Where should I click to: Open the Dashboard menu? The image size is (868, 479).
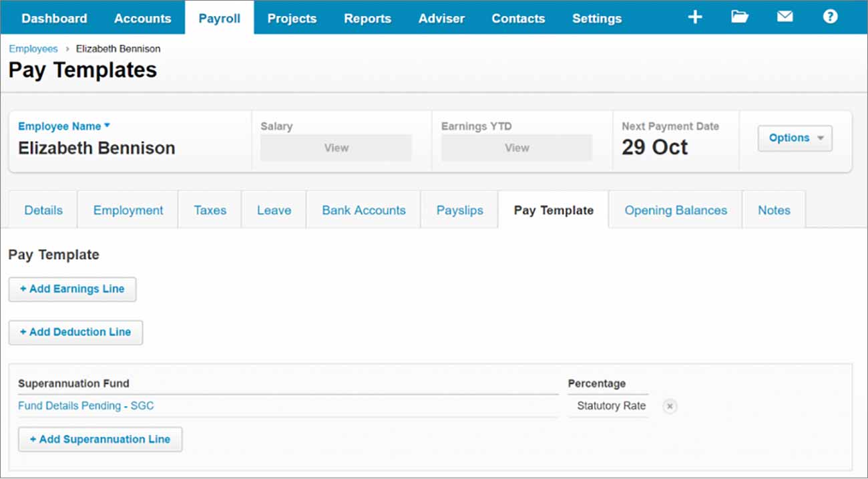pyautogui.click(x=54, y=18)
